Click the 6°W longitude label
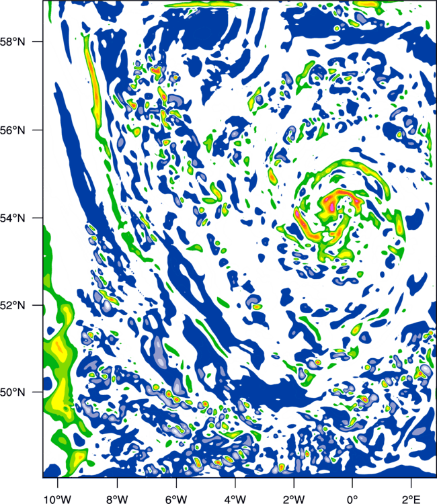The width and height of the screenshot is (437, 504). tap(176, 499)
